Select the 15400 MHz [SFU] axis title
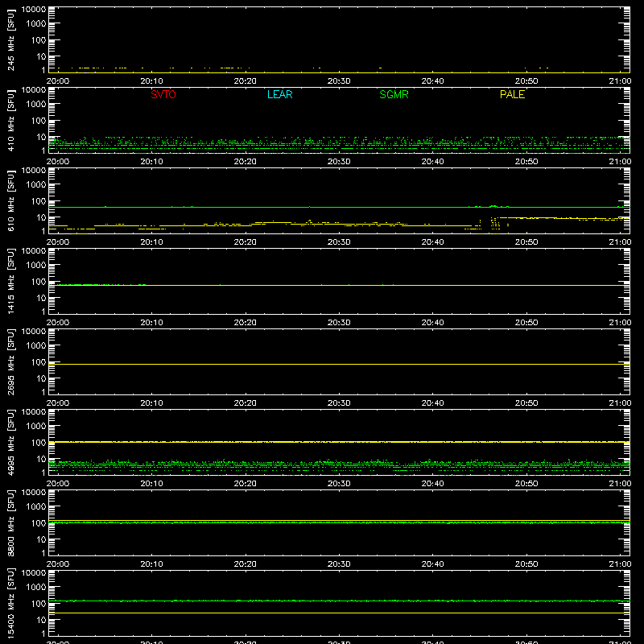644x644 pixels. tap(10, 604)
